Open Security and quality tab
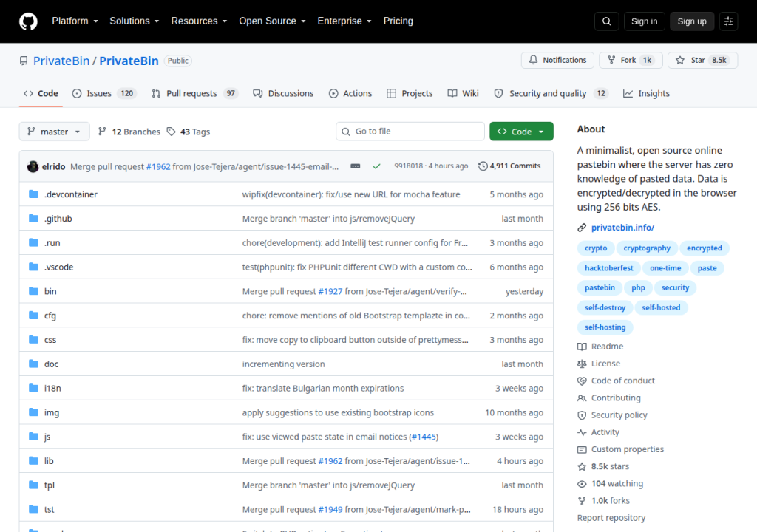 tap(551, 93)
